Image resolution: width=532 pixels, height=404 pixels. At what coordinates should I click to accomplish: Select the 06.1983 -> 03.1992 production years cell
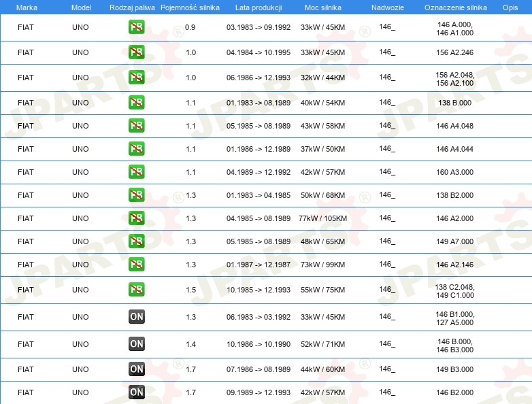(259, 317)
